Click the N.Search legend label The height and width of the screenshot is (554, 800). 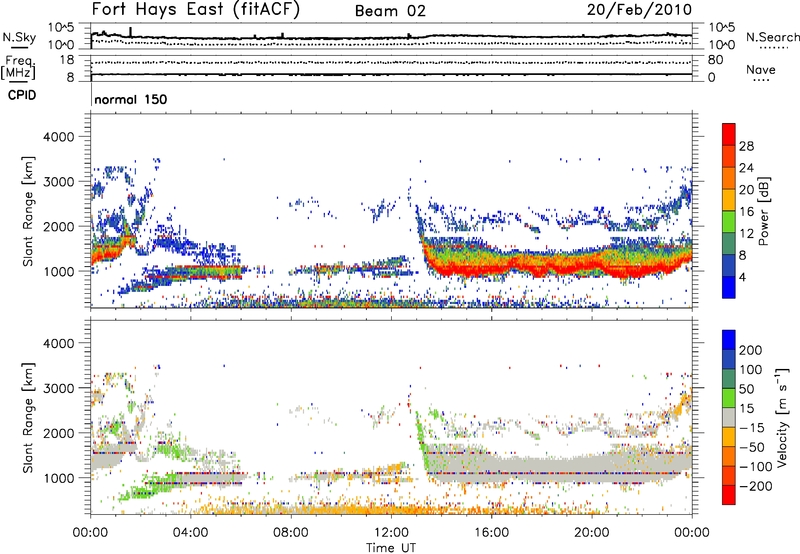click(x=773, y=37)
